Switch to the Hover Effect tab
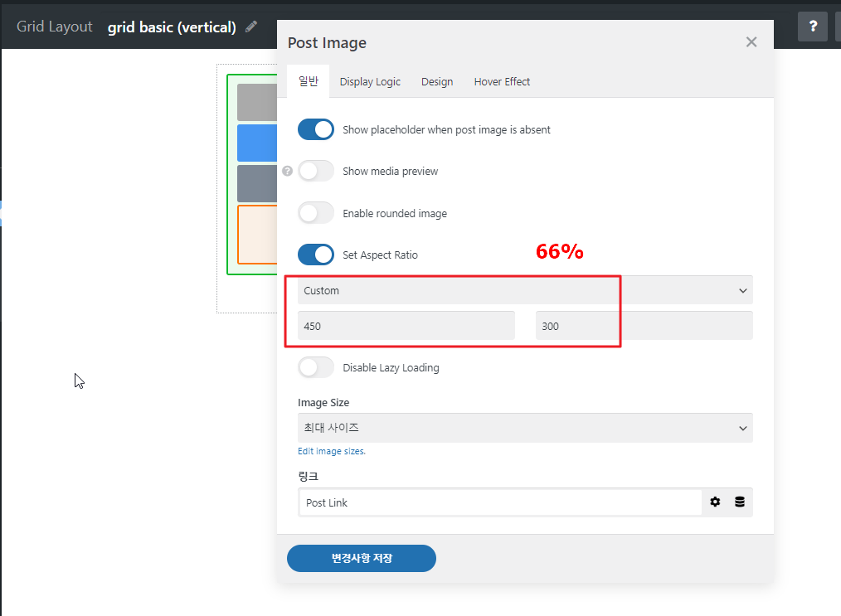This screenshot has width=841, height=616. click(502, 81)
